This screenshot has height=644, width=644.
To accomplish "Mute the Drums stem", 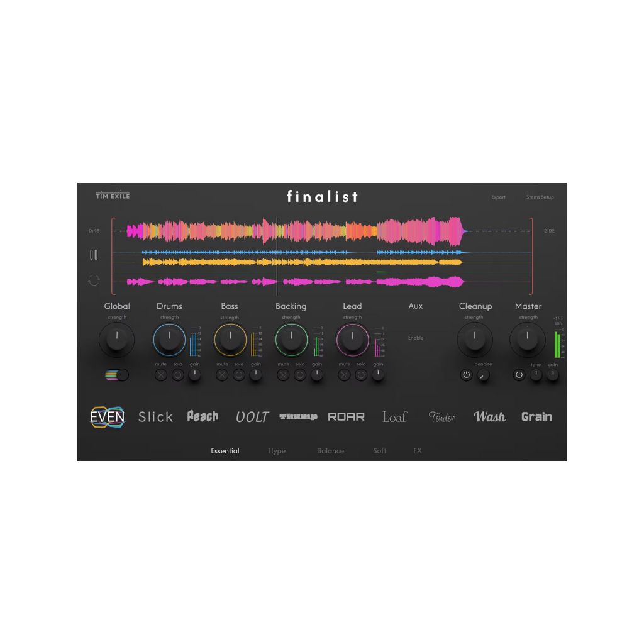I will 161,375.
